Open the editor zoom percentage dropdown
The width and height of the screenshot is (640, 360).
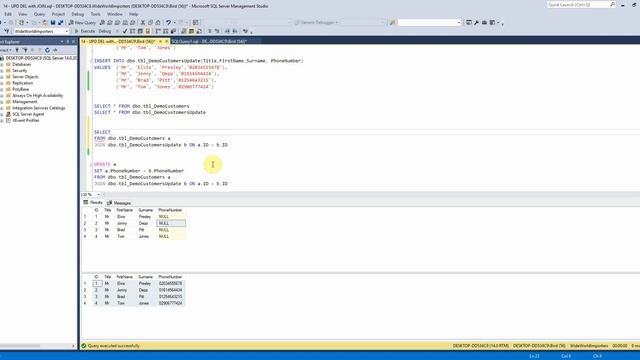(x=98, y=195)
